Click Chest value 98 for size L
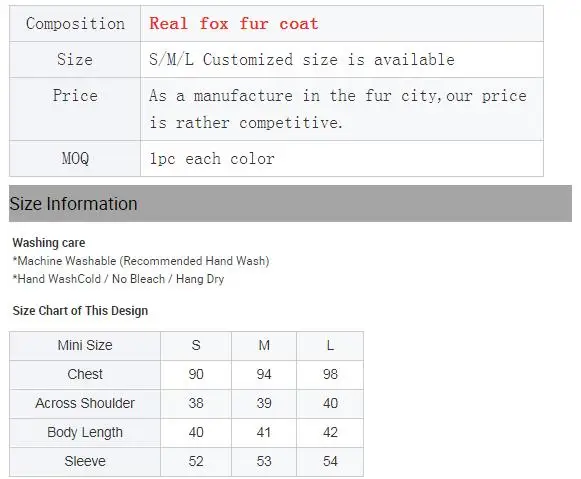The height and width of the screenshot is (479, 581). (330, 375)
